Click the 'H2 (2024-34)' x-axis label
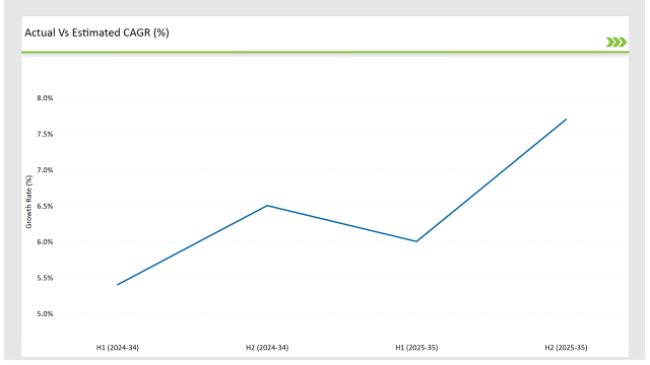 [x=267, y=348]
